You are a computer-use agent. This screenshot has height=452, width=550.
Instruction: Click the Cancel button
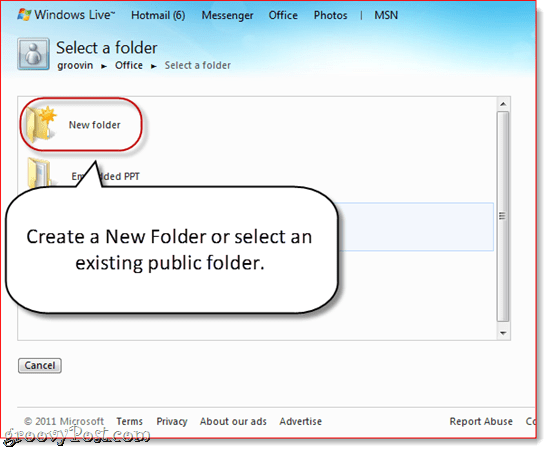(40, 365)
